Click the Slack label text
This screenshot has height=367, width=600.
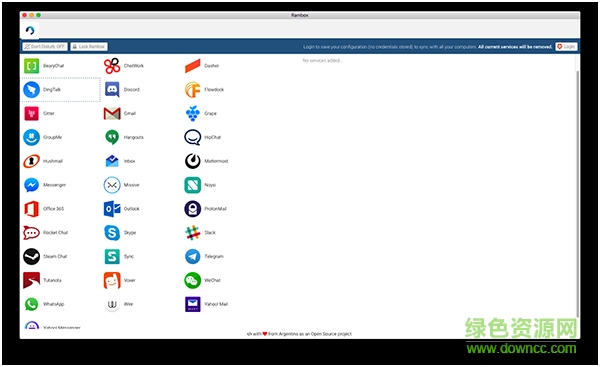point(210,233)
